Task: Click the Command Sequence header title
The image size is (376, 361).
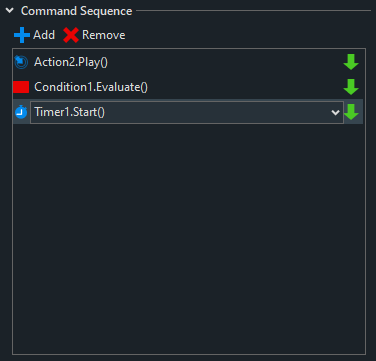Action: (x=77, y=11)
